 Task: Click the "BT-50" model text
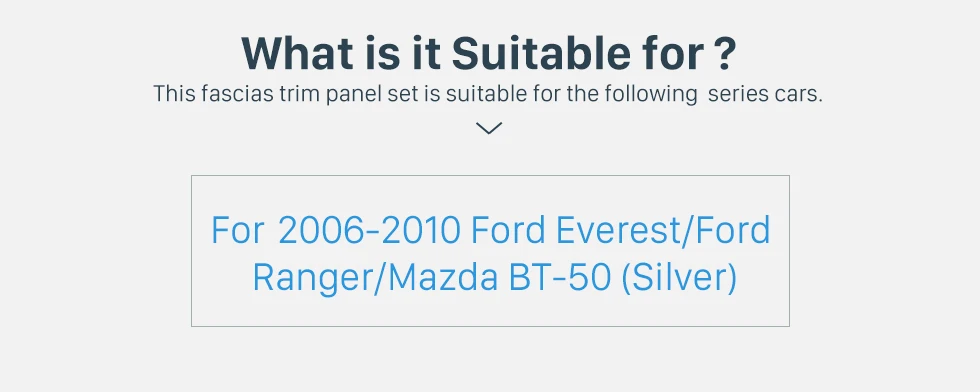pyautogui.click(x=559, y=278)
